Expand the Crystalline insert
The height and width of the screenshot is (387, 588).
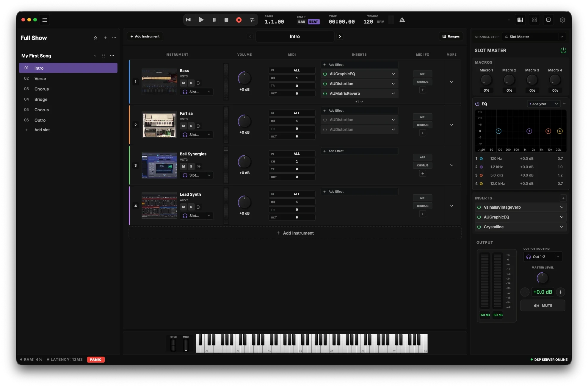pyautogui.click(x=562, y=227)
